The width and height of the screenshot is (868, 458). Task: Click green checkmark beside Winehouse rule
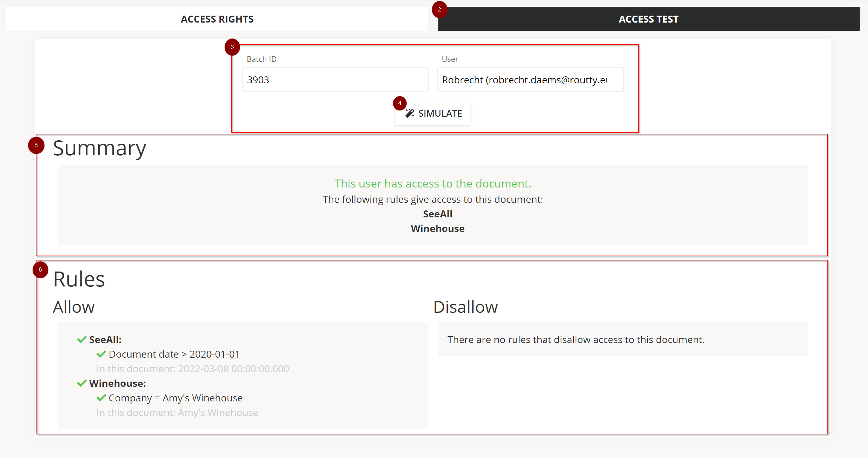82,383
